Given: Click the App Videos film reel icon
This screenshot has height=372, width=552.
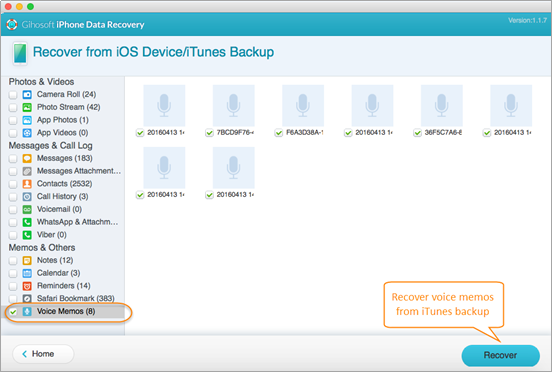Looking at the screenshot, I should (27, 133).
